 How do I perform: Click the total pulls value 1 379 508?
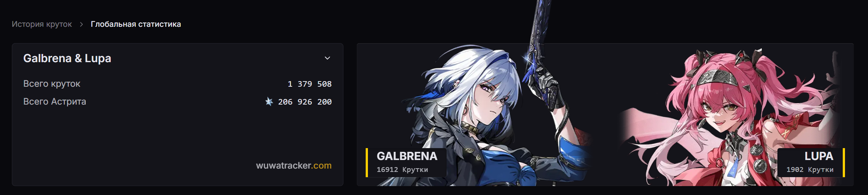(x=310, y=84)
